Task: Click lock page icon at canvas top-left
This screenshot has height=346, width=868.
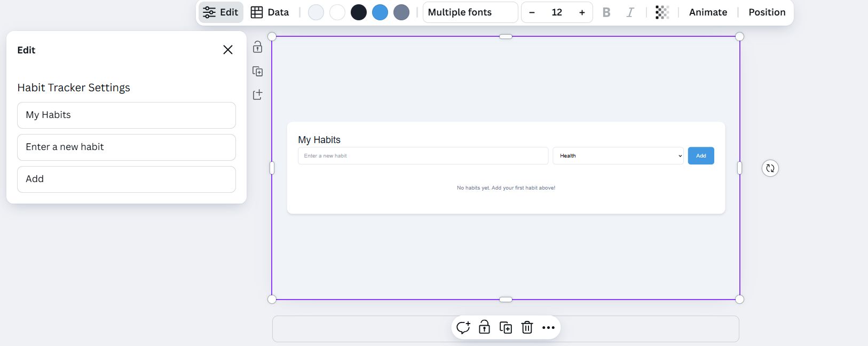Action: (258, 47)
